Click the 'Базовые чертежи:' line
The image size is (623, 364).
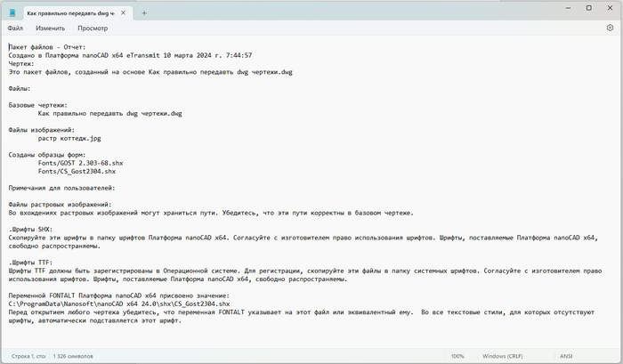click(38, 105)
